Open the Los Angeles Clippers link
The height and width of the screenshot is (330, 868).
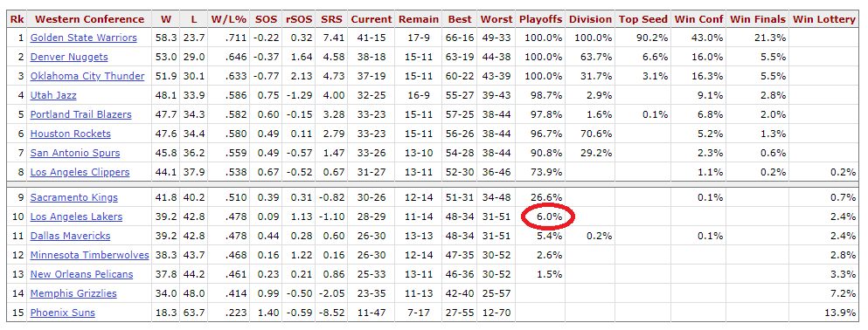(x=80, y=172)
